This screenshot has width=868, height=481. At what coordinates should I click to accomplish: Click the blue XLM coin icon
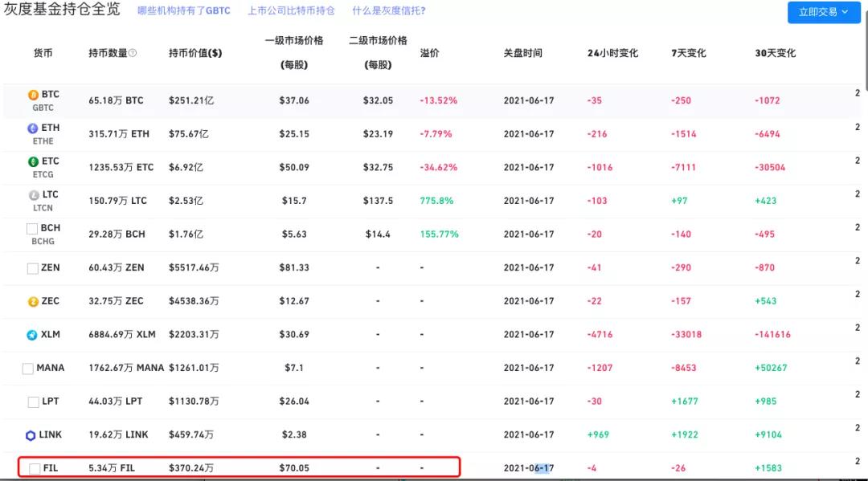click(x=32, y=335)
